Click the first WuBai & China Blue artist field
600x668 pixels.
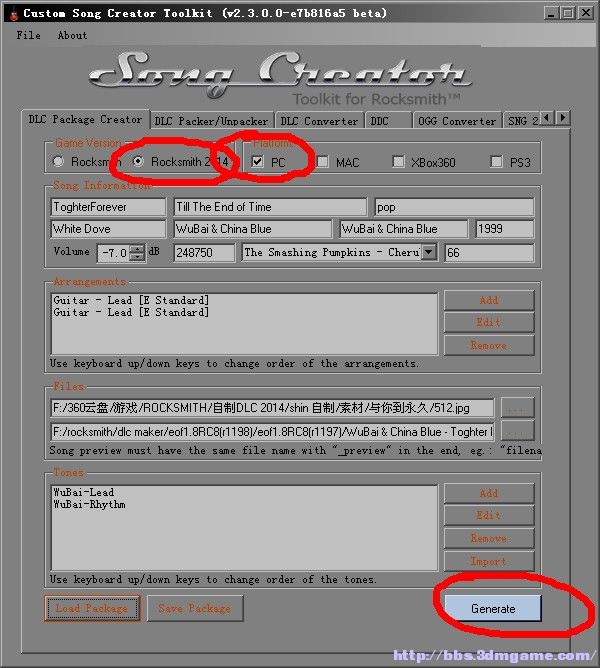point(252,229)
